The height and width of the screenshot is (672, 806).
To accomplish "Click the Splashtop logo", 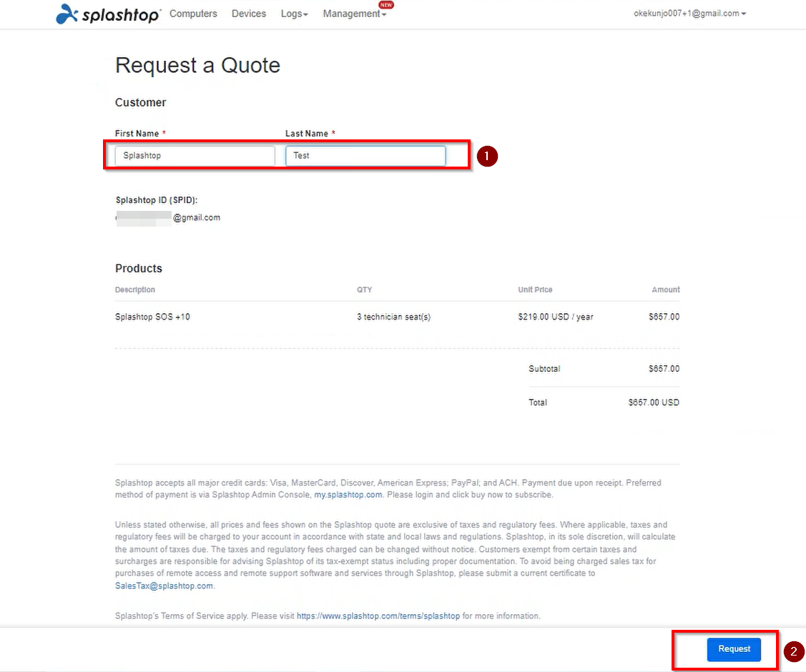I will click(108, 14).
